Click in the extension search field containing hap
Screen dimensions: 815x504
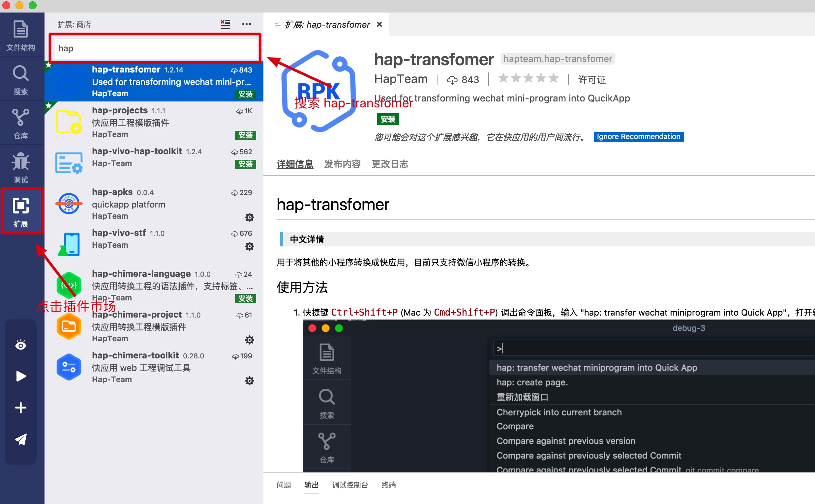tap(156, 48)
